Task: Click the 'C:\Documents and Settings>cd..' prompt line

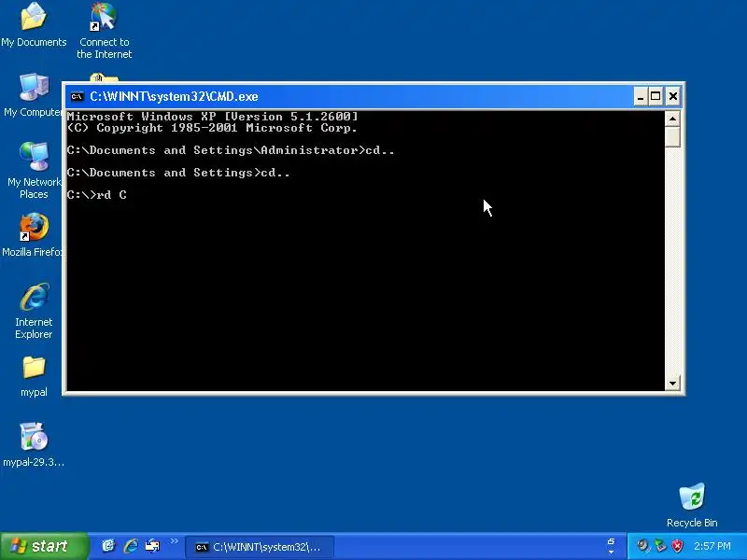Action: (178, 173)
